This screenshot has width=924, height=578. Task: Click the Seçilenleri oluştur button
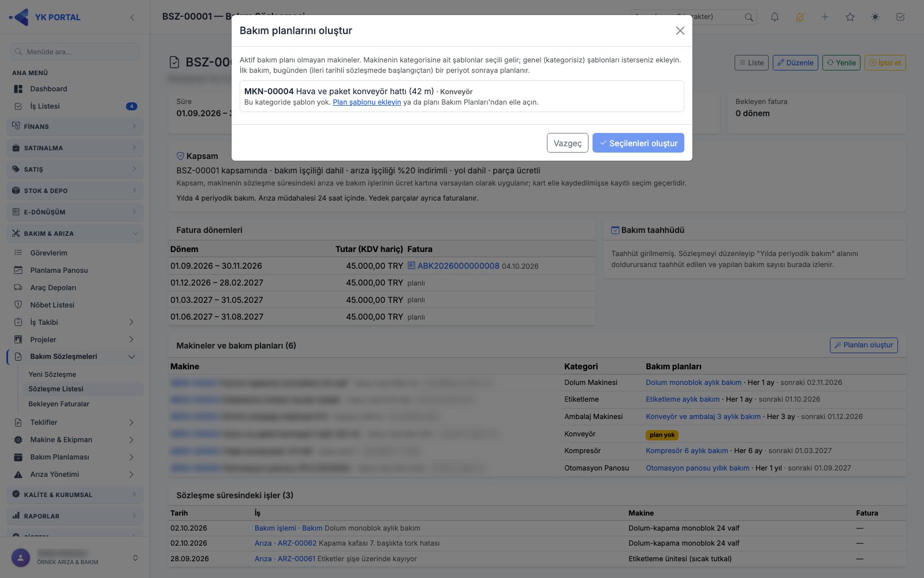tap(638, 143)
